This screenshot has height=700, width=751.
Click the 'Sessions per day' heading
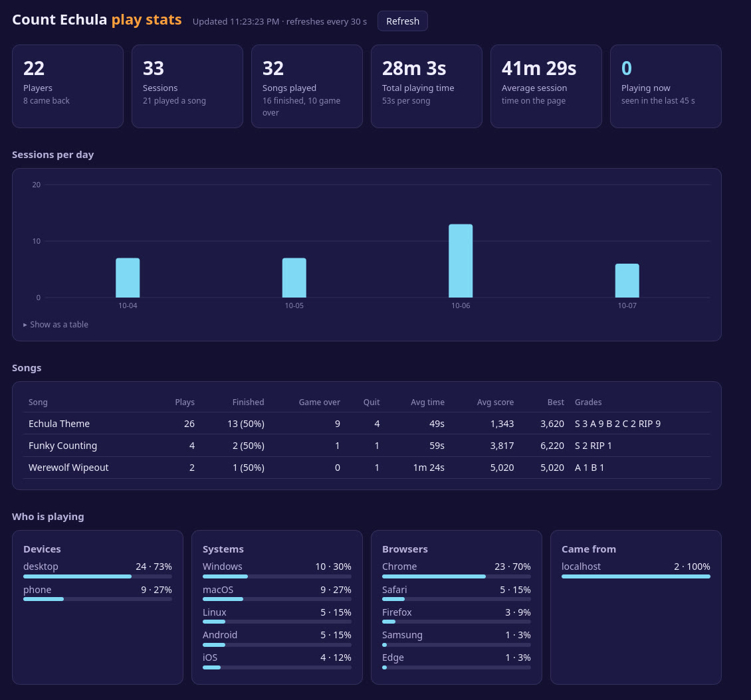[x=53, y=155]
